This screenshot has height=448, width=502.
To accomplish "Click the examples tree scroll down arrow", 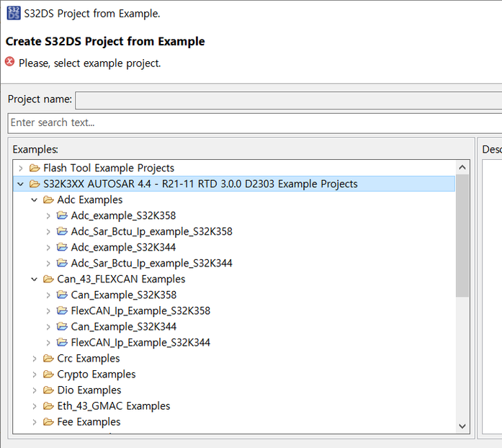I will pos(462,426).
